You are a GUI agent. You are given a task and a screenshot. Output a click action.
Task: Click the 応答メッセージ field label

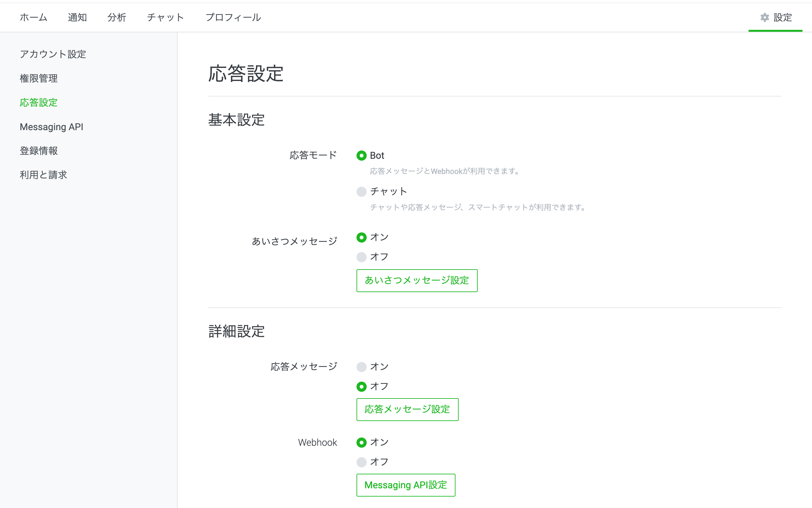click(304, 366)
